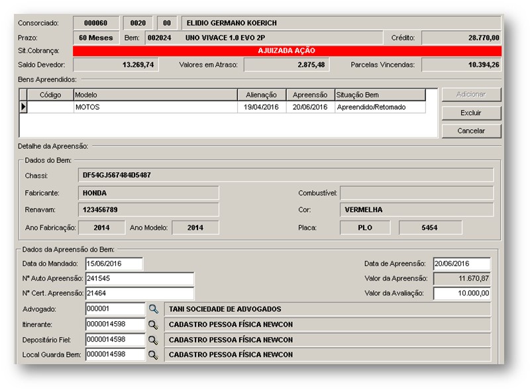The height and width of the screenshot is (392, 532).
Task: Select the MOTOS row via its arrow indicator
Action: (23, 107)
